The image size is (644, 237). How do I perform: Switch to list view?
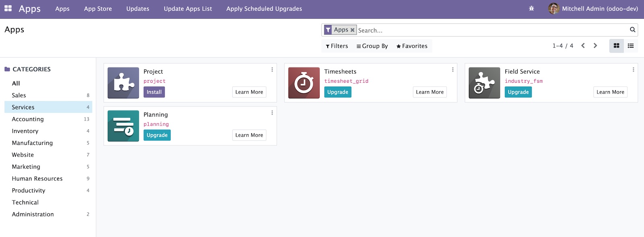click(631, 46)
